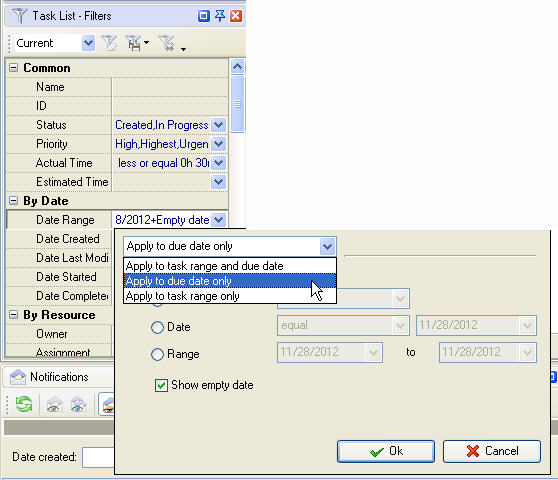
Task: Click the Date created input field
Action: pyautogui.click(x=98, y=457)
